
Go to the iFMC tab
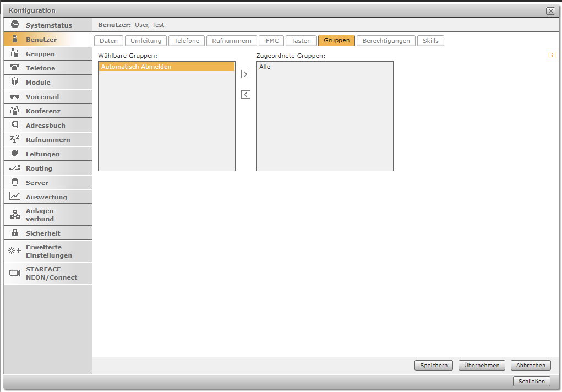272,41
